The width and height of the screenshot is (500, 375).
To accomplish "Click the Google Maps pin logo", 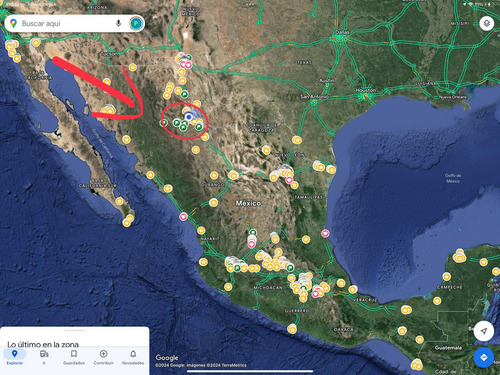I will (x=13, y=23).
